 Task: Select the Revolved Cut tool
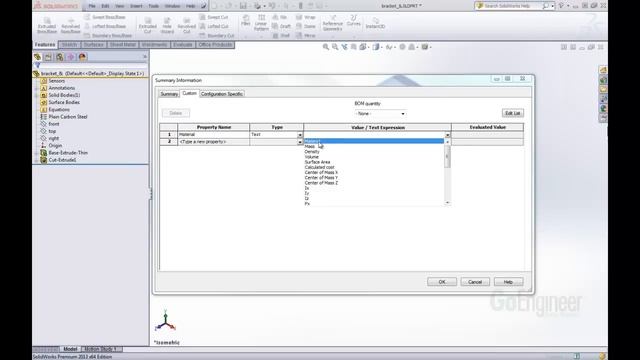pos(187,26)
